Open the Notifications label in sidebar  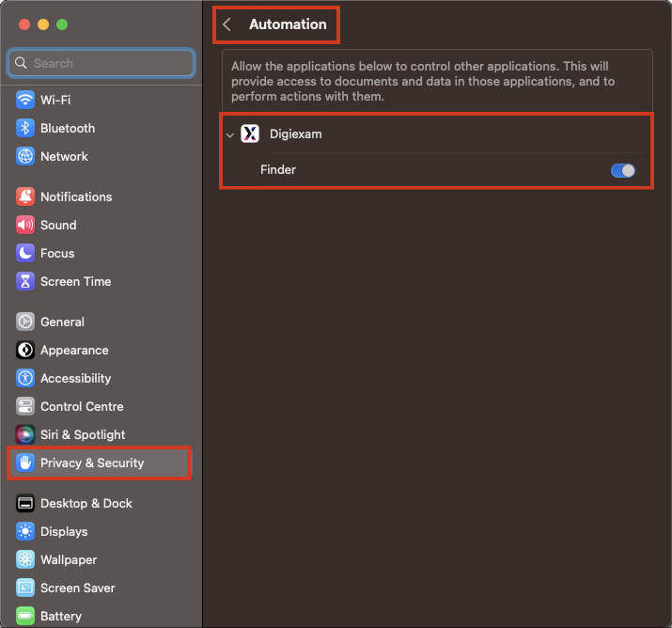coord(76,196)
